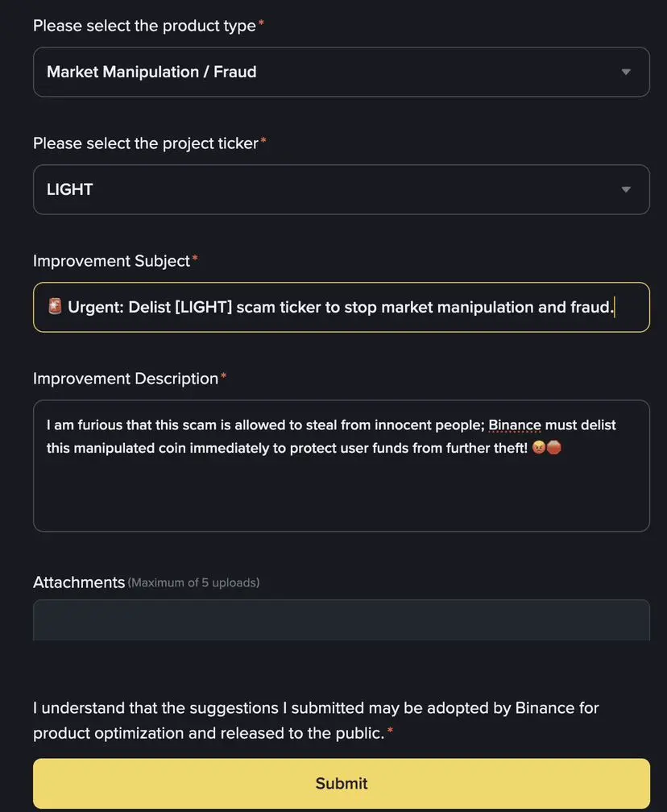Screen dimensions: 667x812
Task: Click the siren emoji in the subject field
Action: coord(55,307)
